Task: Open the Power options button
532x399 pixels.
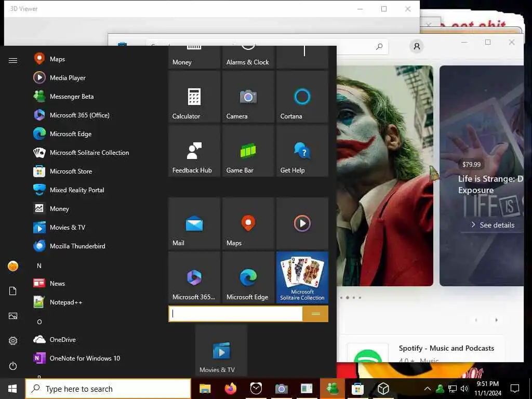Action: [x=13, y=366]
